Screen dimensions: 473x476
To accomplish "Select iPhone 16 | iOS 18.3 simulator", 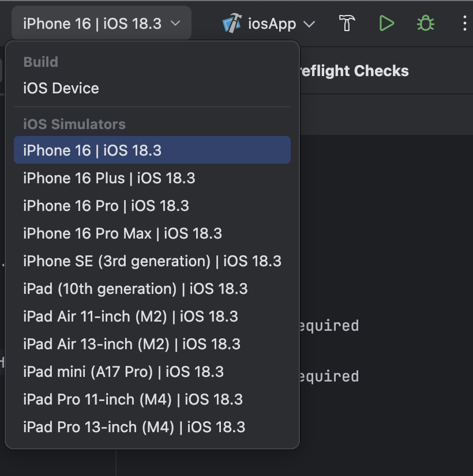I will 152,150.
